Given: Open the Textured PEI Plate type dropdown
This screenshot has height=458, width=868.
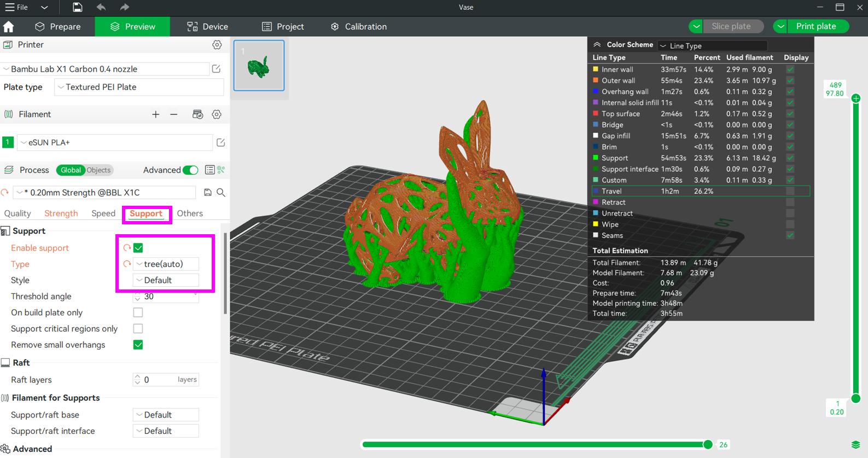Looking at the screenshot, I should click(x=139, y=87).
